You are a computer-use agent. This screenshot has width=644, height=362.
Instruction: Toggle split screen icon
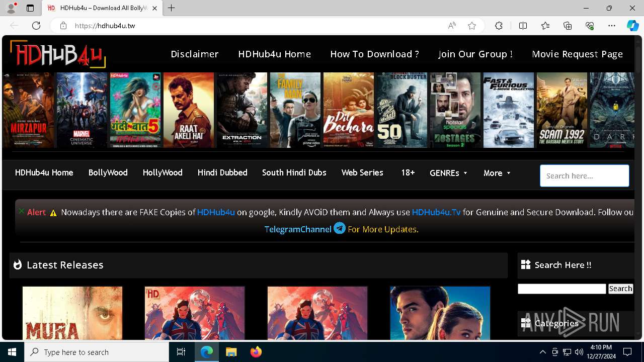(x=523, y=26)
